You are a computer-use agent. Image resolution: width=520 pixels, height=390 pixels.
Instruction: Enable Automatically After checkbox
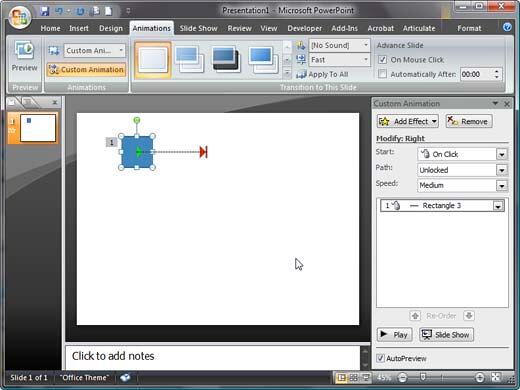(x=382, y=74)
